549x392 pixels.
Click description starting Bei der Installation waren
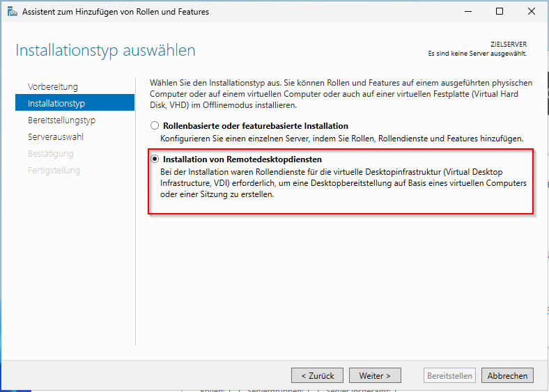[x=343, y=183]
